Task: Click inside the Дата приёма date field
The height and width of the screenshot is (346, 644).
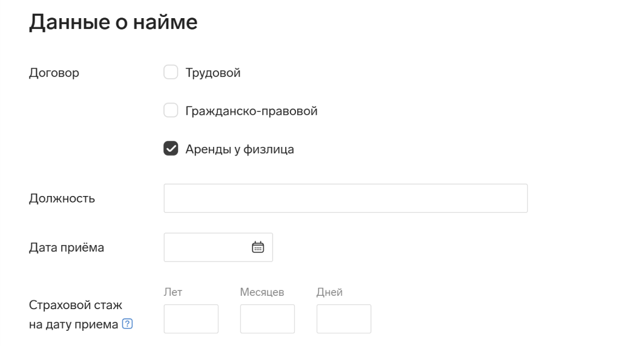Action: [218, 247]
